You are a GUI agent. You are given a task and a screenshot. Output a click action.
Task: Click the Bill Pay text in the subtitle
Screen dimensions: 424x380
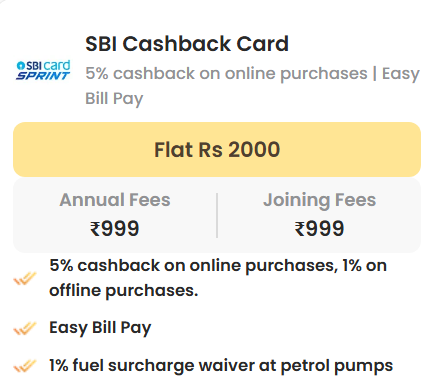[x=114, y=99]
